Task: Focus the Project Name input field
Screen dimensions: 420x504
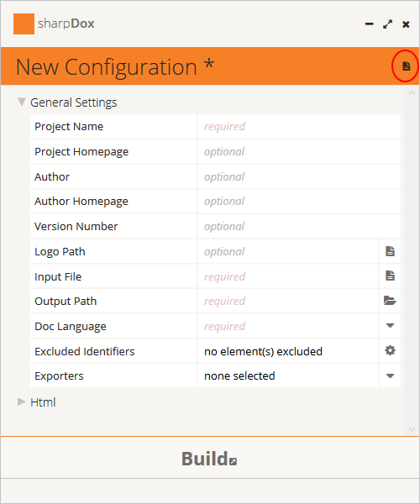Action: [x=299, y=126]
